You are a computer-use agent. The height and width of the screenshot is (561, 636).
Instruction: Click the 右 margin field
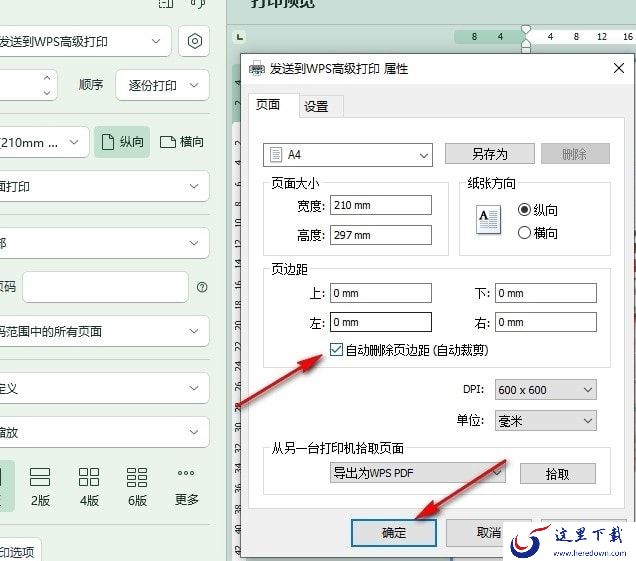point(546,322)
